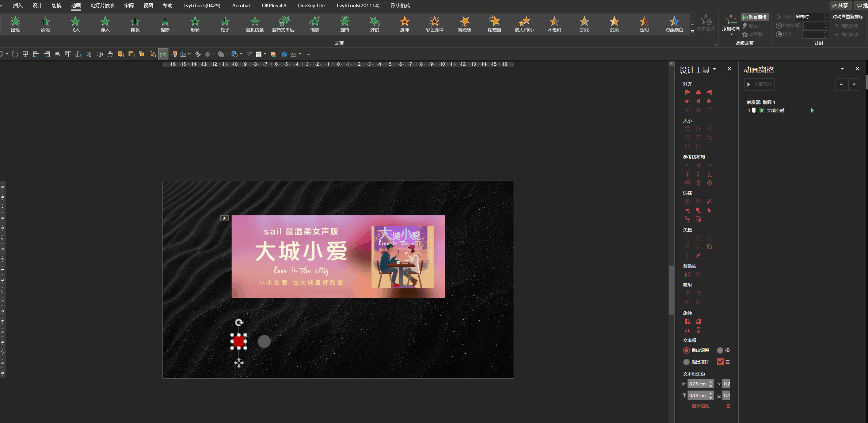This screenshot has width=868, height=423.
Task: Apply the 脉冲 (Pulse) emphasis animation
Action: [405, 24]
